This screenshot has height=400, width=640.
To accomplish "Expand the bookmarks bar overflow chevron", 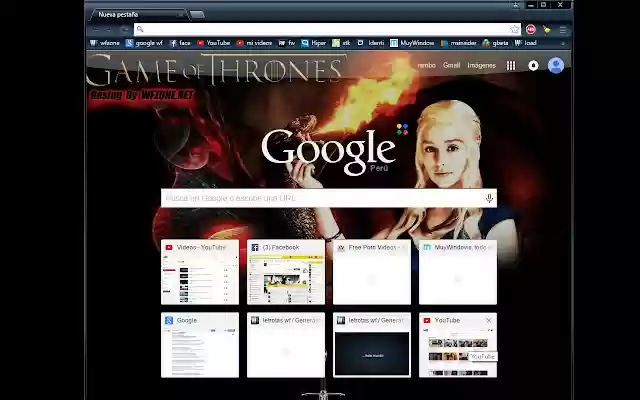I will 563,43.
